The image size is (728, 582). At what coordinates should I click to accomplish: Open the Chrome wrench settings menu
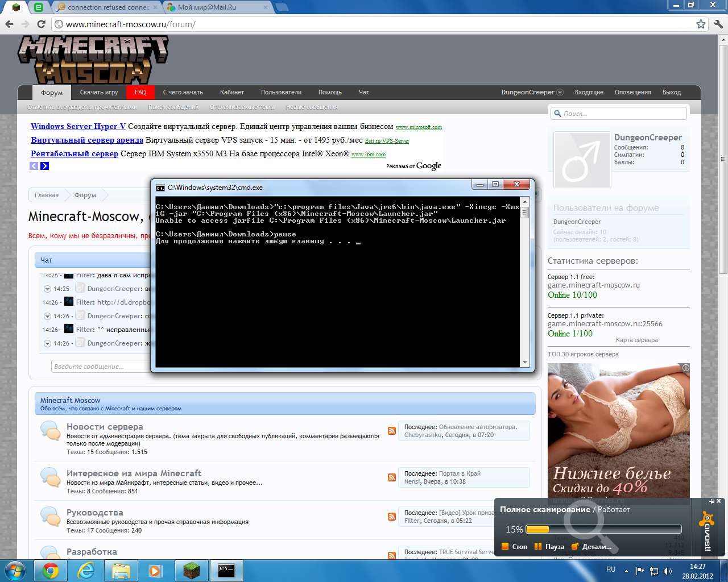pyautogui.click(x=718, y=24)
